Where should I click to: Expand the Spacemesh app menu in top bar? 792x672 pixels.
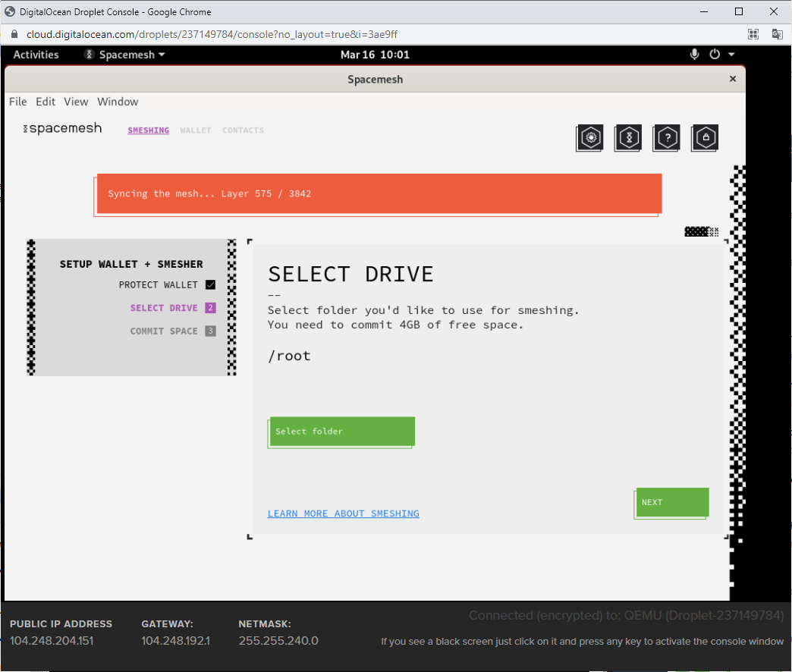(x=124, y=55)
